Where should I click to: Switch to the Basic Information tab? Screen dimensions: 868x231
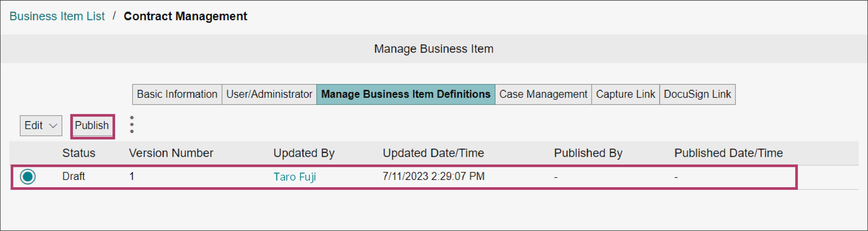pos(177,94)
